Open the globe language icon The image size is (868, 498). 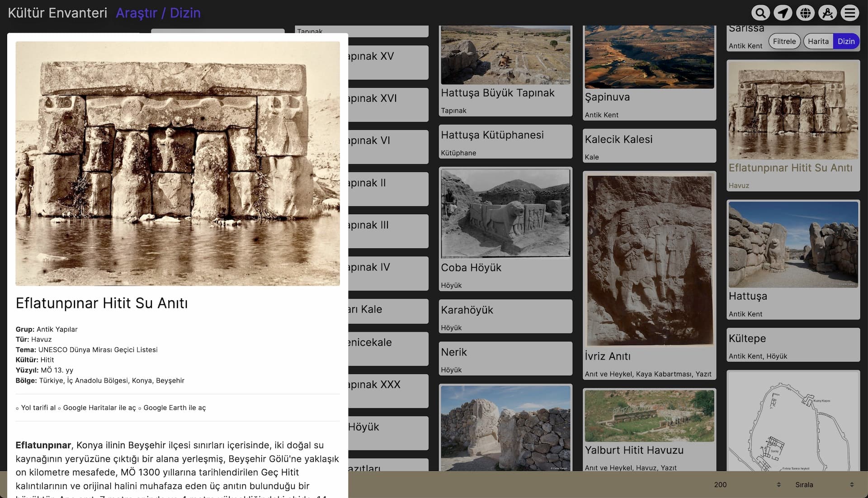(805, 13)
